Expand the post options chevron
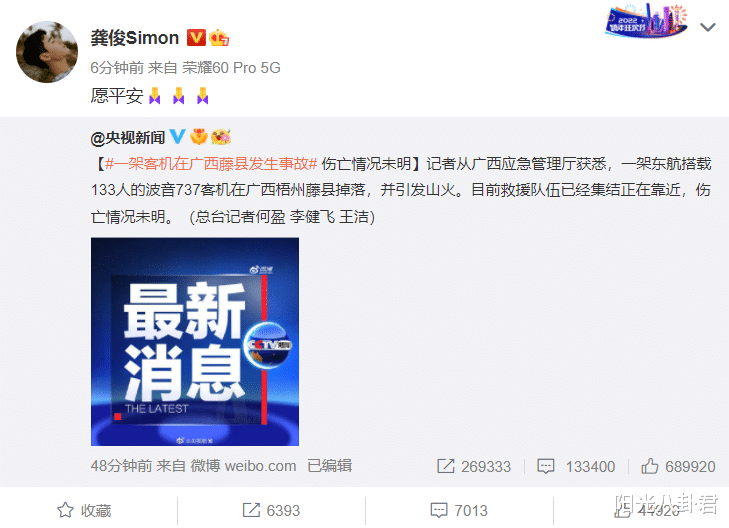Viewport: 729px width, 528px height. pyautogui.click(x=708, y=27)
